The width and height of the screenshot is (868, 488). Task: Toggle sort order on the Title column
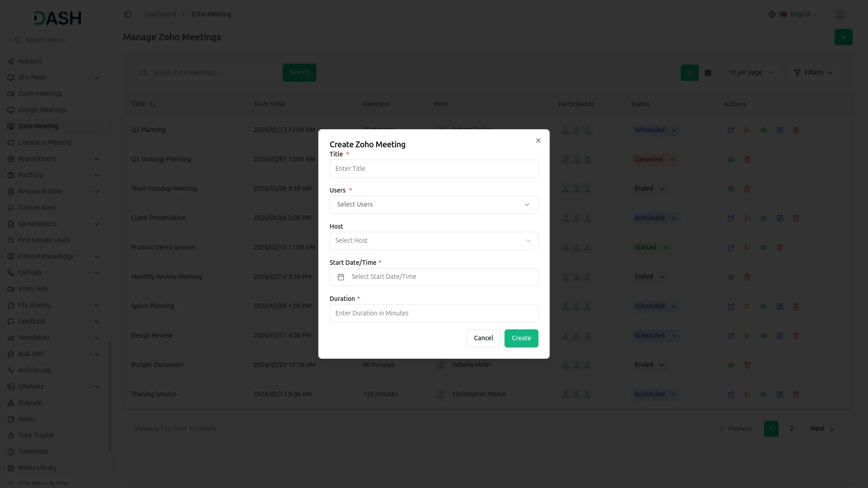(152, 104)
